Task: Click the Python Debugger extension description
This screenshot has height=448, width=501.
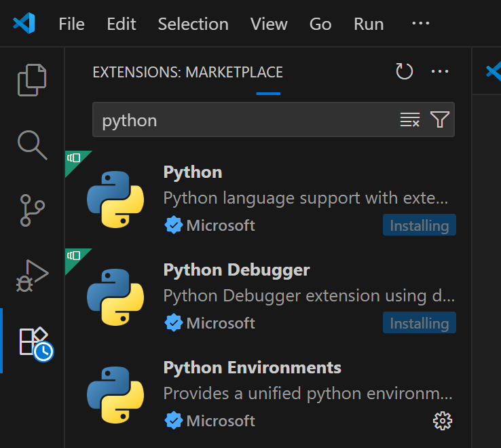Action: (x=309, y=296)
